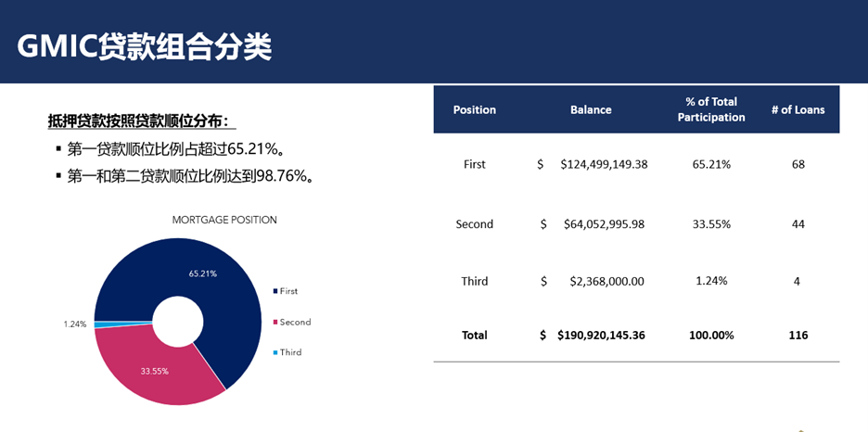Screen dimensions: 868x432
Task: Click the # of Loans column header
Action: (x=798, y=109)
